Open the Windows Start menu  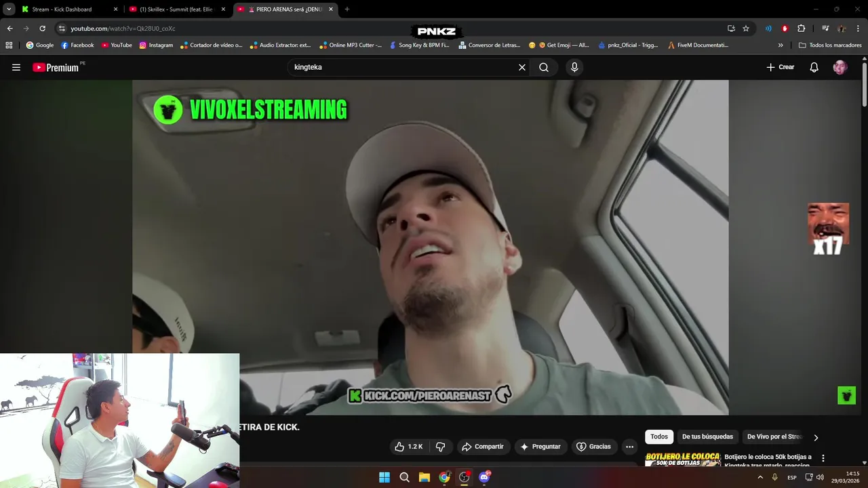(384, 477)
